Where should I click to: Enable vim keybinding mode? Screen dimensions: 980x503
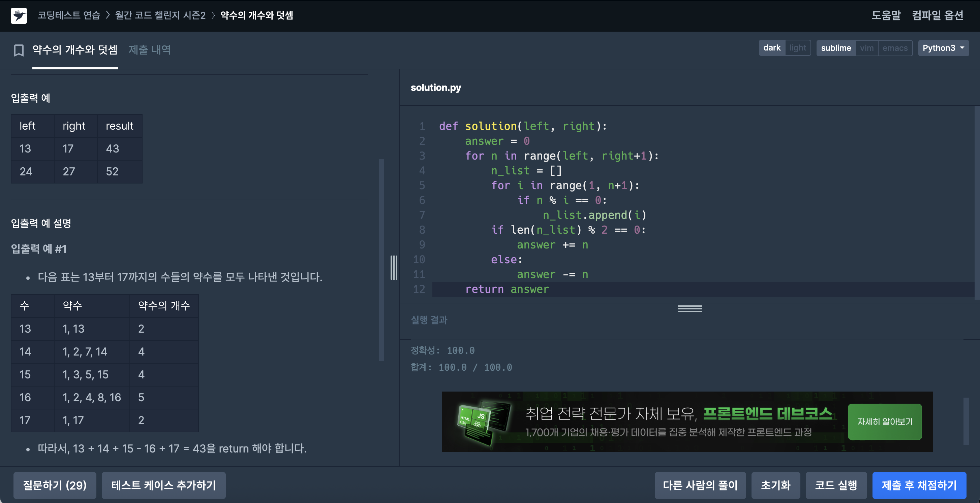click(x=867, y=48)
